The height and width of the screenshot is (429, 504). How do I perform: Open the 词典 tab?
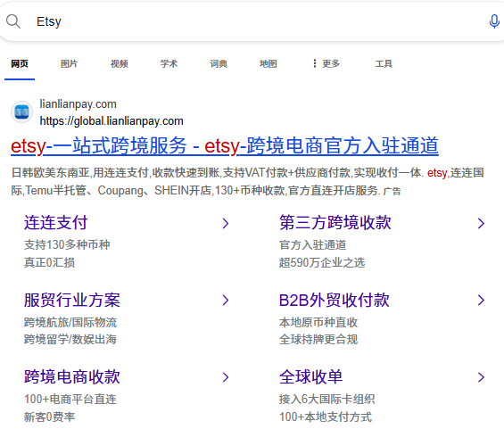pyautogui.click(x=219, y=63)
